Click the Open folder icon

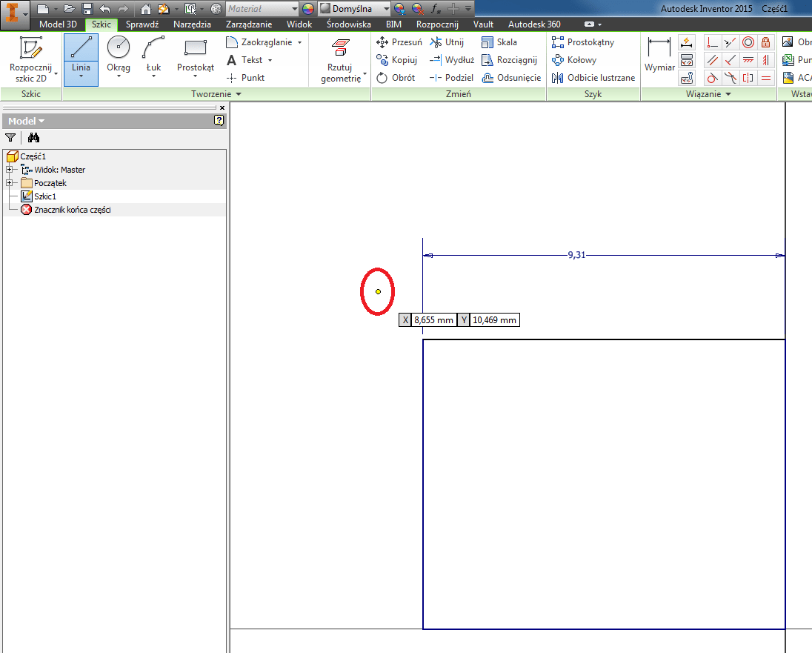pos(70,9)
